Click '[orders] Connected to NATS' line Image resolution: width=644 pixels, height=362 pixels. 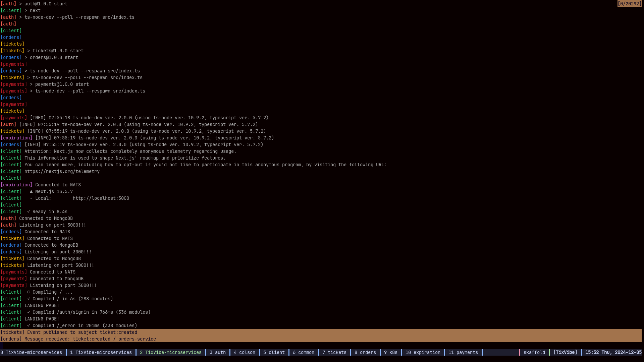(35, 232)
